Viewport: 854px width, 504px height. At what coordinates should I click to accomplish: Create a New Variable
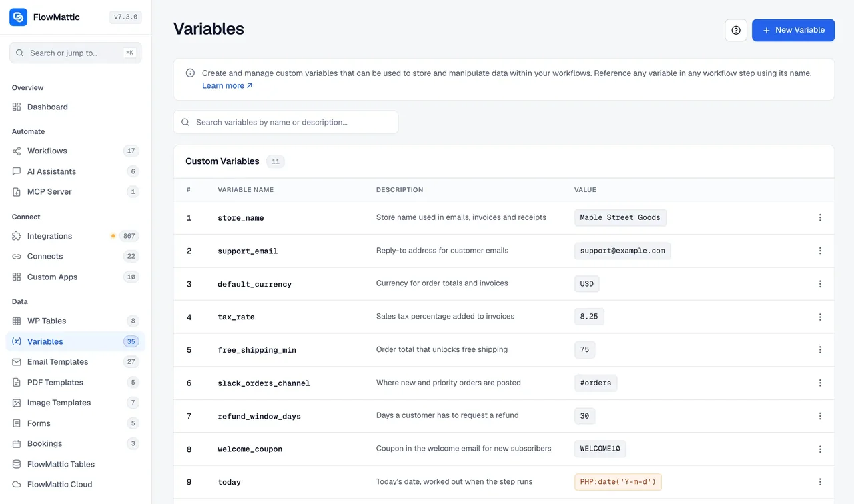793,30
